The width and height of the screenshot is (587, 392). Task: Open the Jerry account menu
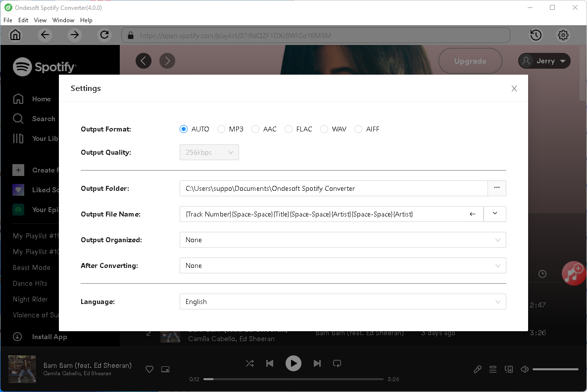[x=544, y=61]
